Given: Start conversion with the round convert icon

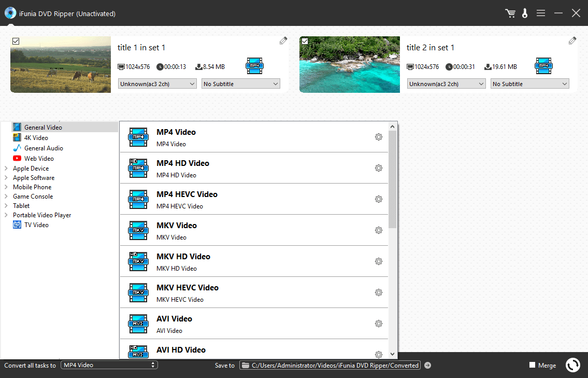Looking at the screenshot, I should pos(572,365).
